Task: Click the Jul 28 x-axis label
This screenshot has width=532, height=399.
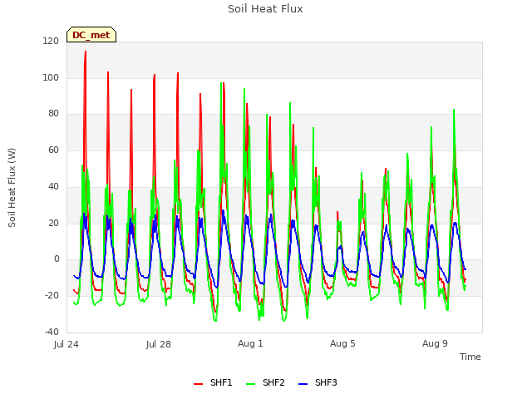Action: (x=159, y=344)
